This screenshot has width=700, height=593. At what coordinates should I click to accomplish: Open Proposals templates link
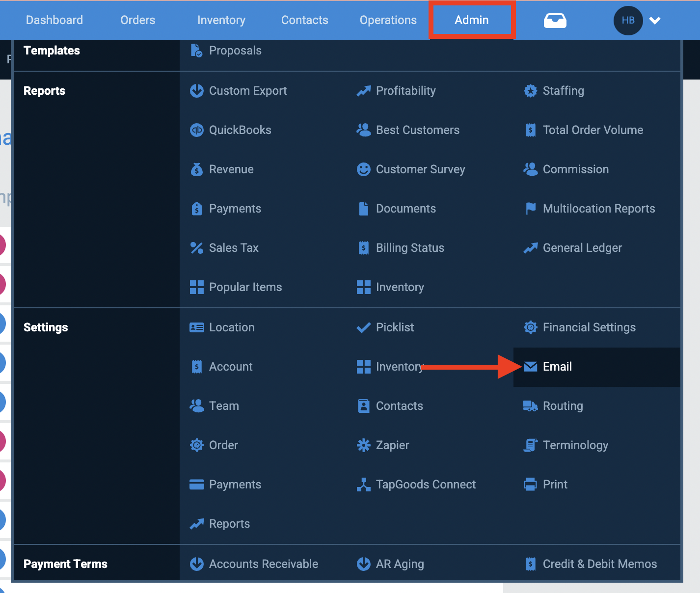pos(235,51)
